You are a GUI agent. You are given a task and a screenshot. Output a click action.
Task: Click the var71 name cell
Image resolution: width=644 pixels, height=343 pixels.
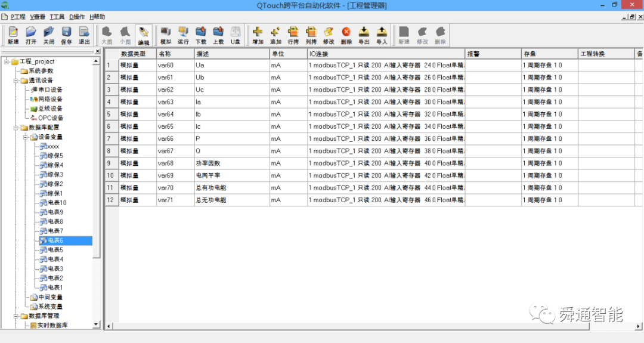[x=175, y=200]
